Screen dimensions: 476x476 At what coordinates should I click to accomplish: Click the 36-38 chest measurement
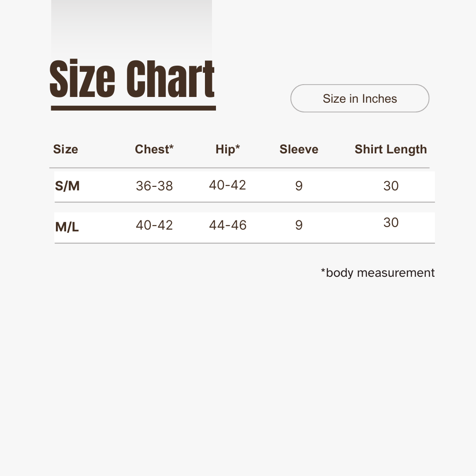pyautogui.click(x=154, y=186)
